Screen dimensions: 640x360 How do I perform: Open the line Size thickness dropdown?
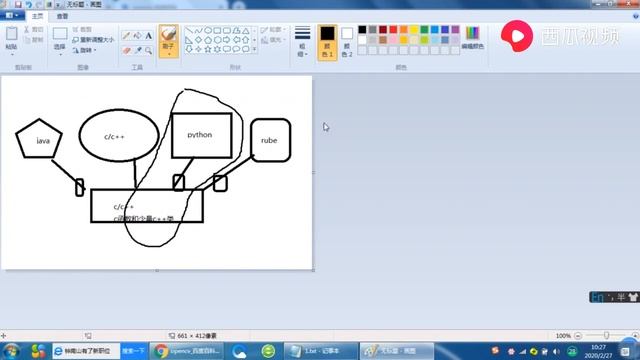302,42
